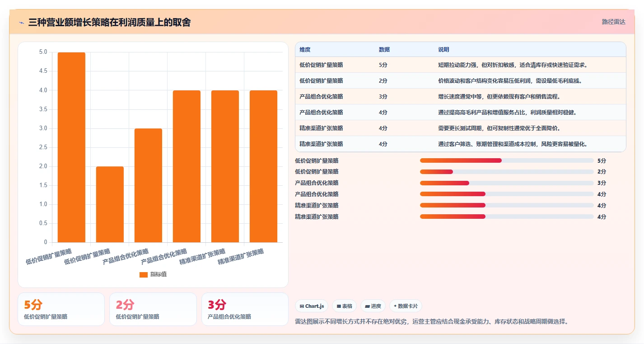Click the 3分 progress bar for 产品组合优化策略

point(507,183)
